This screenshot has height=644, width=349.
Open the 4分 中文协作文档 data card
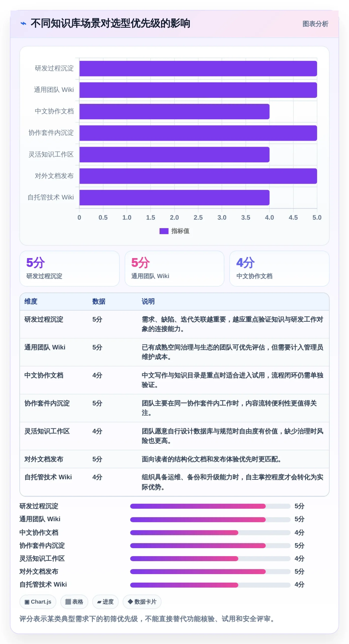click(x=279, y=268)
